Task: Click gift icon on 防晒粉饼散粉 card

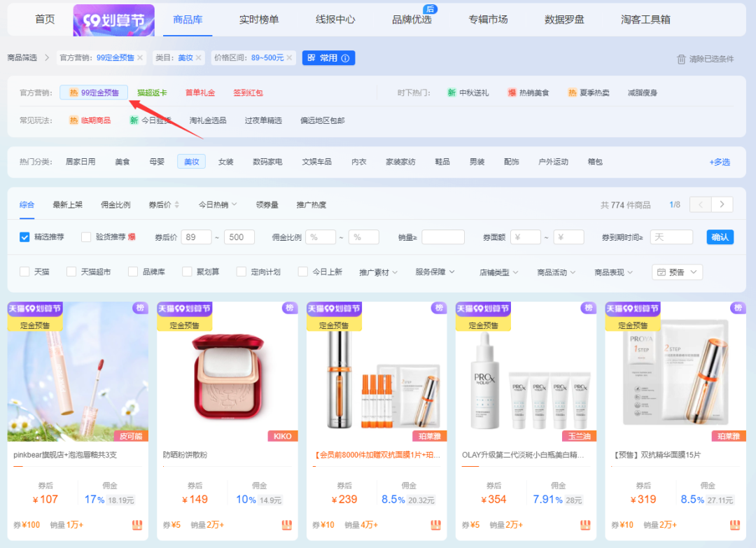Action: click(x=287, y=525)
